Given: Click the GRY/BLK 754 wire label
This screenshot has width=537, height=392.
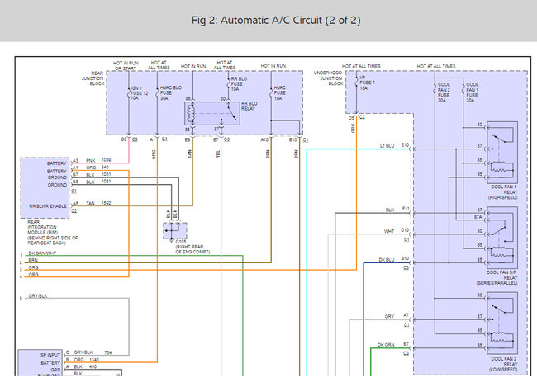Looking at the screenshot, I should pyautogui.click(x=93, y=352).
